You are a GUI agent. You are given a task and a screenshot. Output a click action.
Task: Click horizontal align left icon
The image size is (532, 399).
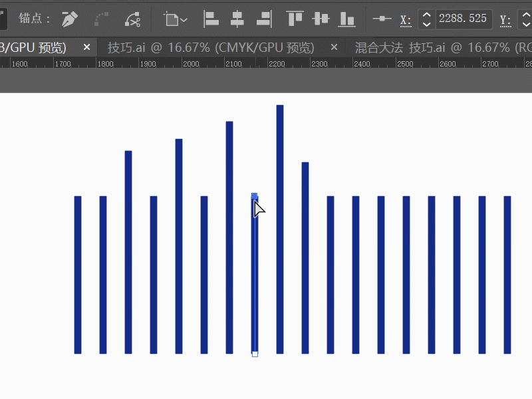211,19
